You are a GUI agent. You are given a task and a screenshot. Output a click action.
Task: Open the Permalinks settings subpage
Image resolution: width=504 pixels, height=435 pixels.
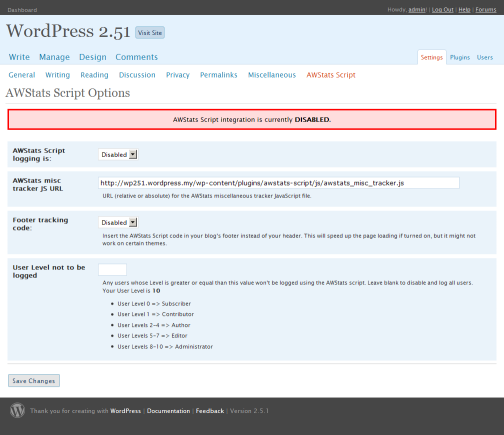click(x=219, y=75)
